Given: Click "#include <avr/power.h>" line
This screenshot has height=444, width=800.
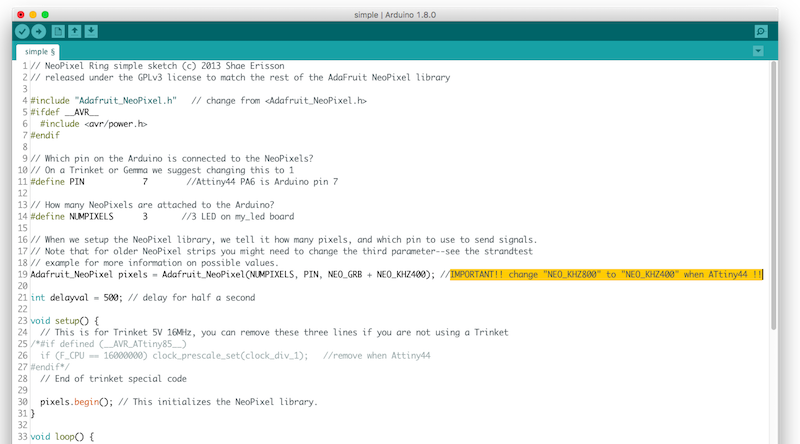Looking at the screenshot, I should coord(93,124).
